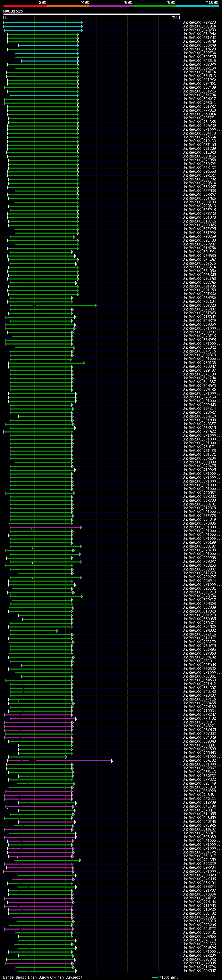This screenshot has width=222, height=980.
Task: Choose the UniRef100_Q2T7V5 entry
Action: coord(199,852)
